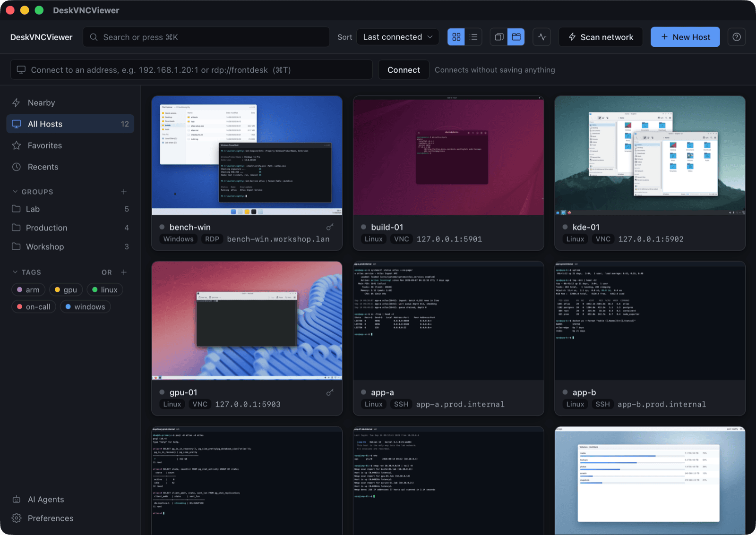Filter hosts by the on-call tag
This screenshot has height=535, width=756.
point(34,307)
